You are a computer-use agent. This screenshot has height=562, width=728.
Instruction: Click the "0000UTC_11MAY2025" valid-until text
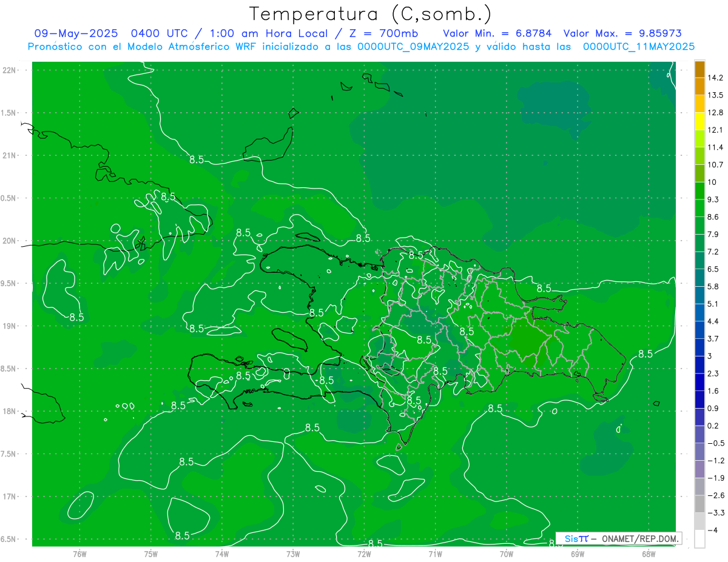click(x=639, y=46)
